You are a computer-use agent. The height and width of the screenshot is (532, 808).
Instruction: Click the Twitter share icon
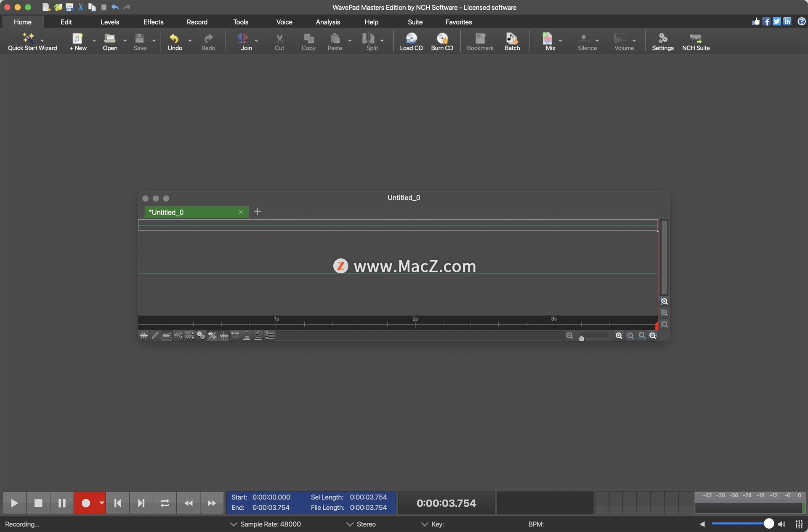pyautogui.click(x=777, y=21)
